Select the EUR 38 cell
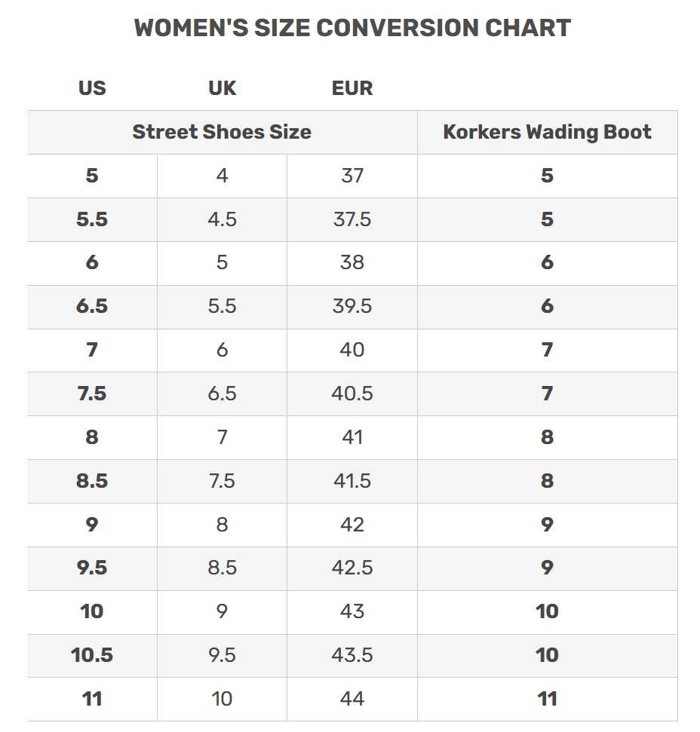The width and height of the screenshot is (700, 732). point(352,262)
